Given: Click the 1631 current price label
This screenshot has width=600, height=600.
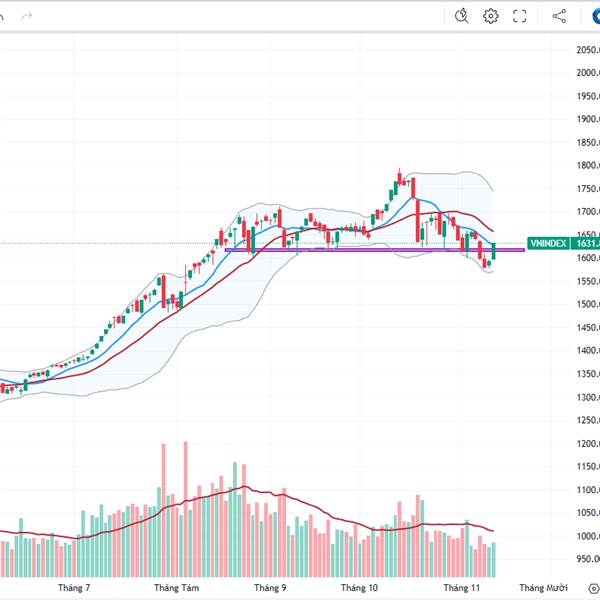Looking at the screenshot, I should click(x=587, y=243).
